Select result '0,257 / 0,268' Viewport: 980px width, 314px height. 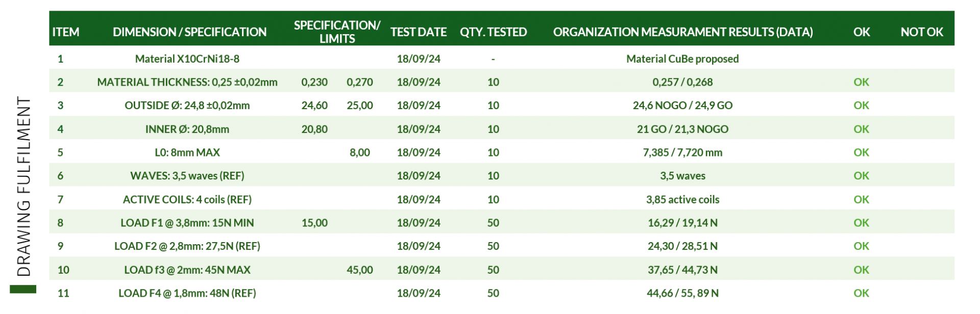[682, 82]
